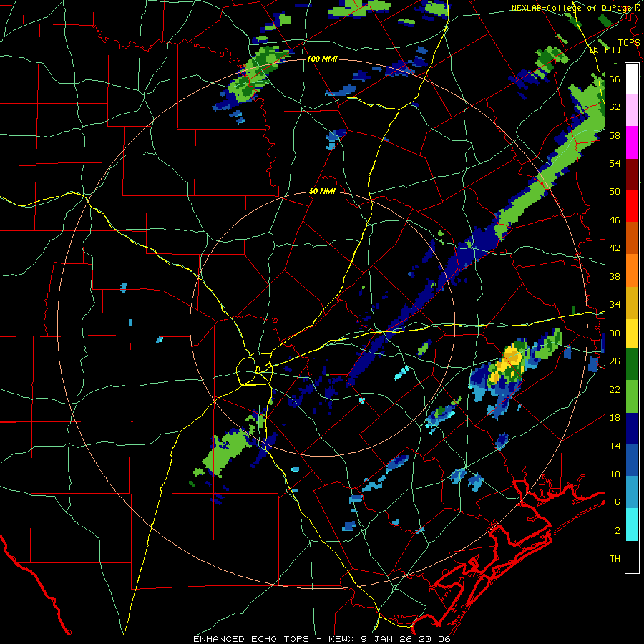Click the "100 NMI" range ring label

coord(322,59)
